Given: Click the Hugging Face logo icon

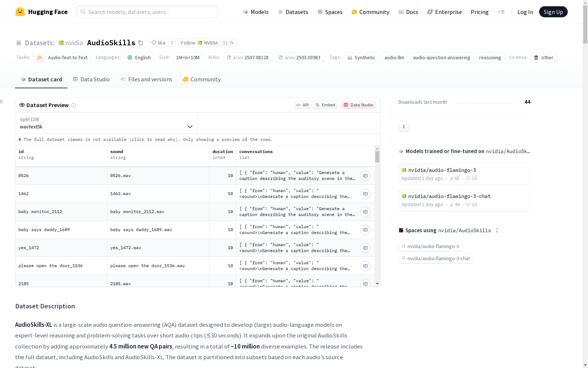Looking at the screenshot, I should 20,12.
